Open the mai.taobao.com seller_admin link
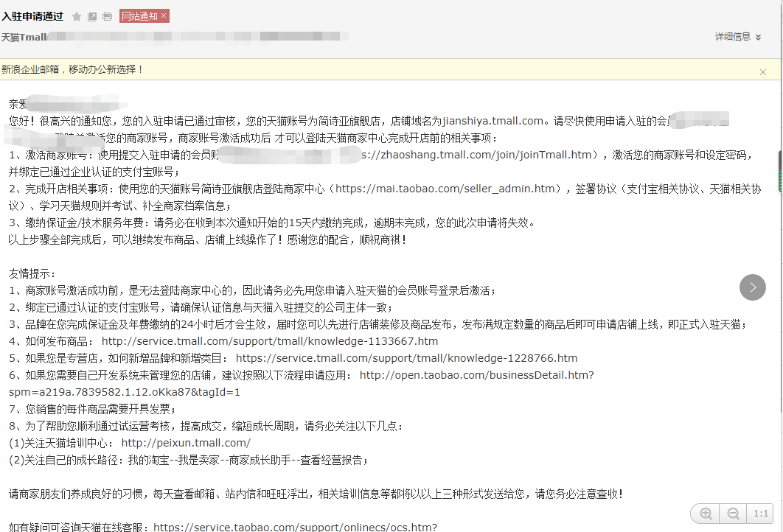 pyautogui.click(x=445, y=189)
